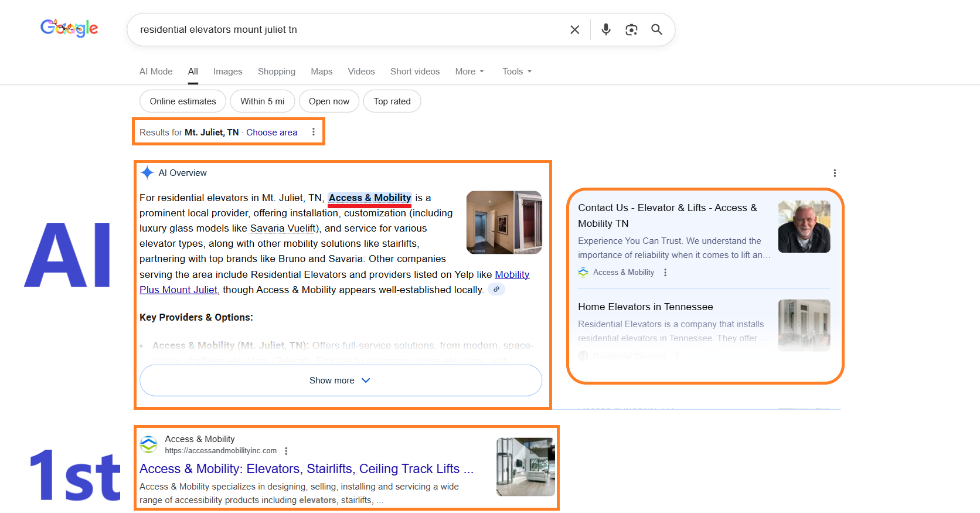This screenshot has width=980, height=513.
Task: Open the Short videos tab
Action: [415, 72]
